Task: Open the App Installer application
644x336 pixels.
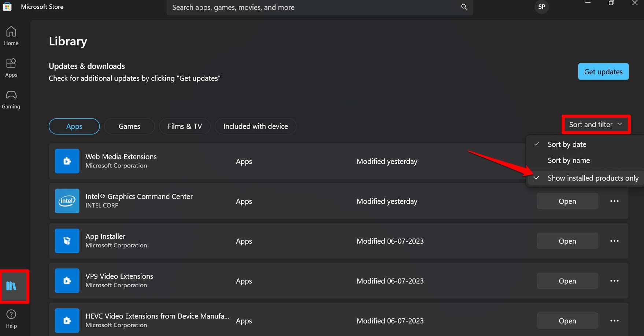Action: click(x=567, y=241)
